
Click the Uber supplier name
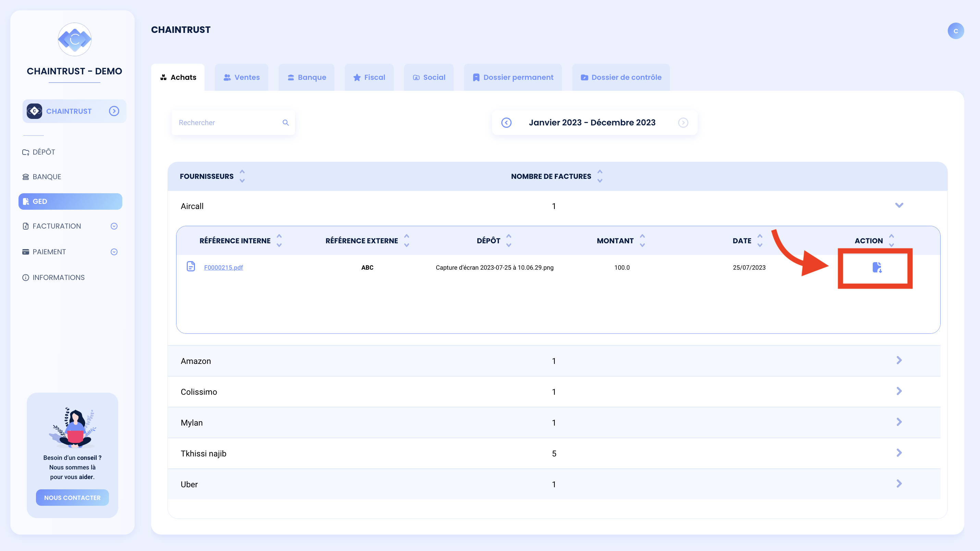pyautogui.click(x=189, y=485)
